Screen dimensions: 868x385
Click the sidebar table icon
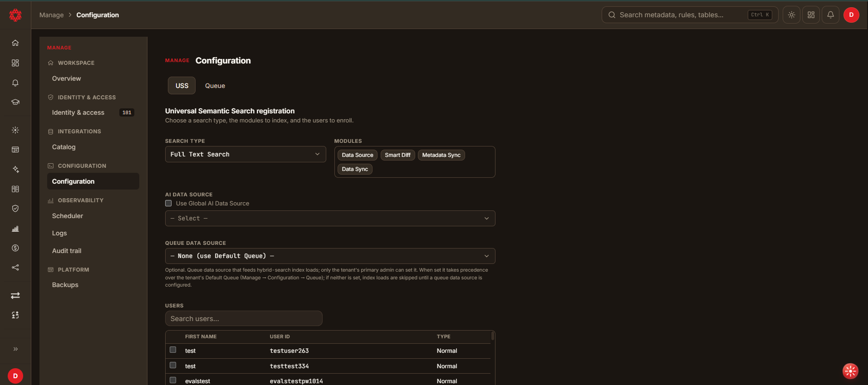pos(15,150)
